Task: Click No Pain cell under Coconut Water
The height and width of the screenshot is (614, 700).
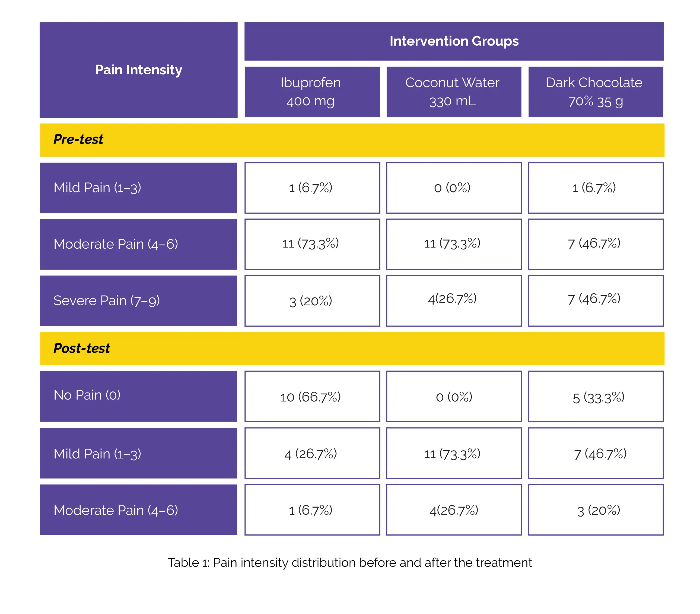Action: coord(453,397)
